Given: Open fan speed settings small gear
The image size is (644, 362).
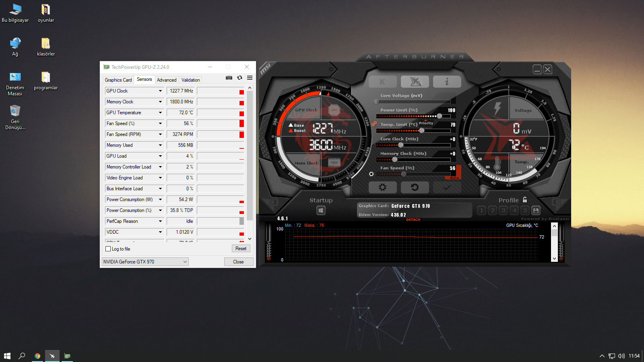Looking at the screenshot, I should [x=372, y=174].
